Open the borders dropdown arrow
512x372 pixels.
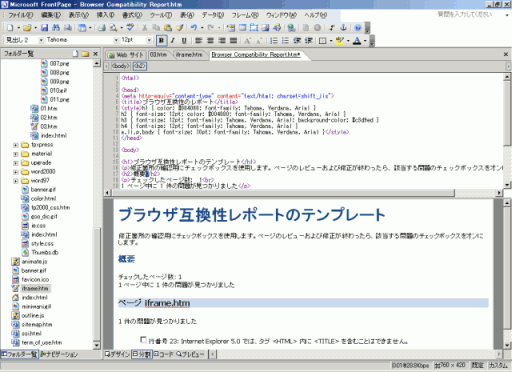click(331, 41)
